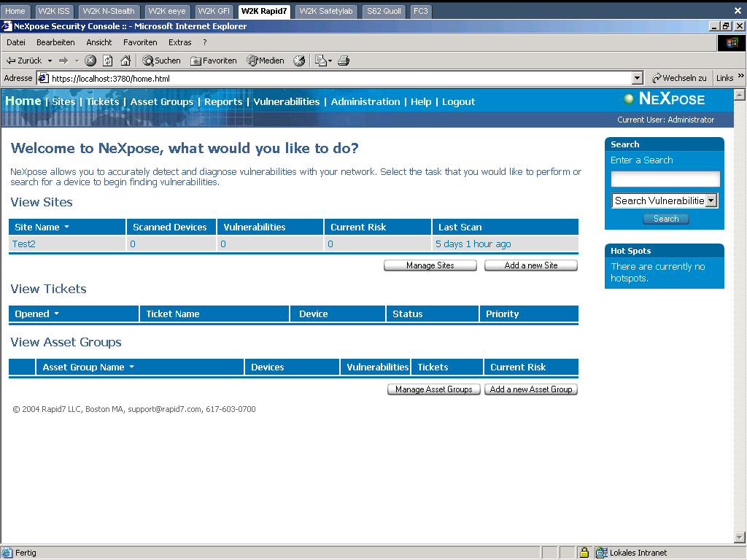
Task: Sort by Site Name column arrow
Action: click(66, 227)
